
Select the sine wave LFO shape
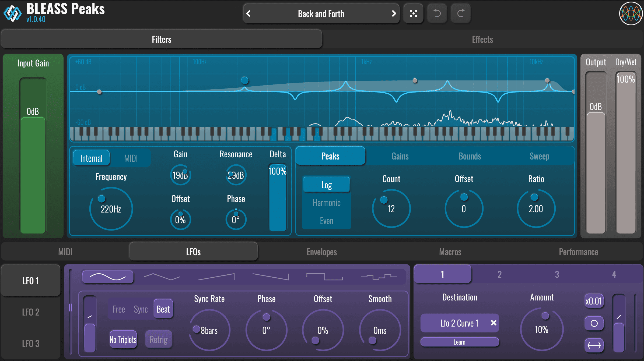click(108, 277)
